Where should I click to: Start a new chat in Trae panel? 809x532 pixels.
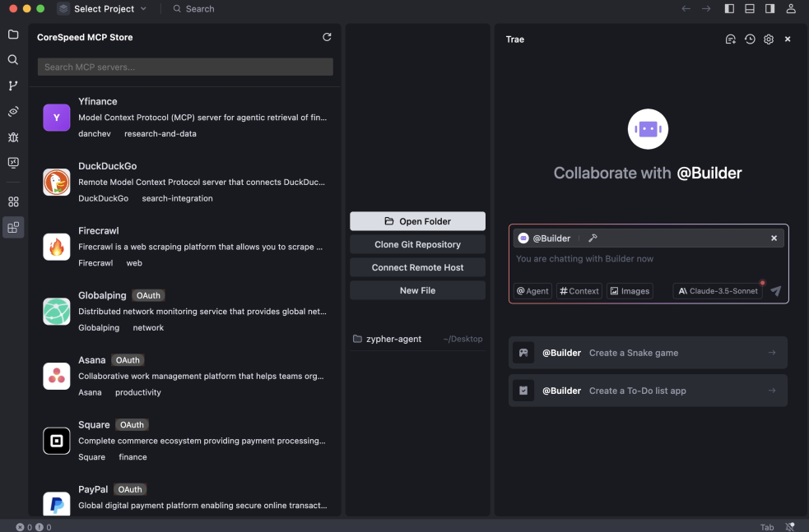[730, 39]
